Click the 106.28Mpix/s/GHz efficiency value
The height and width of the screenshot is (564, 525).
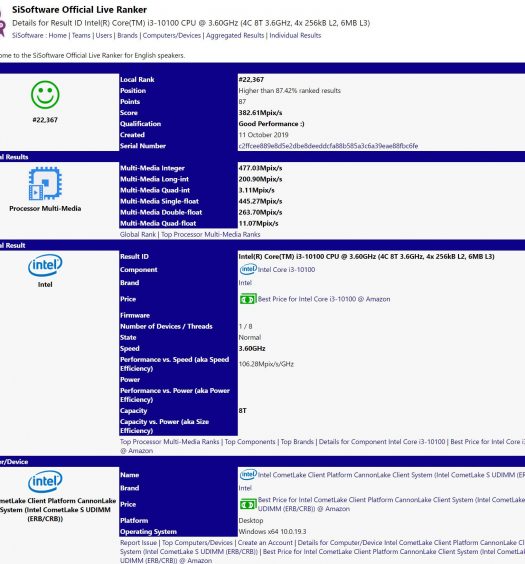point(266,364)
